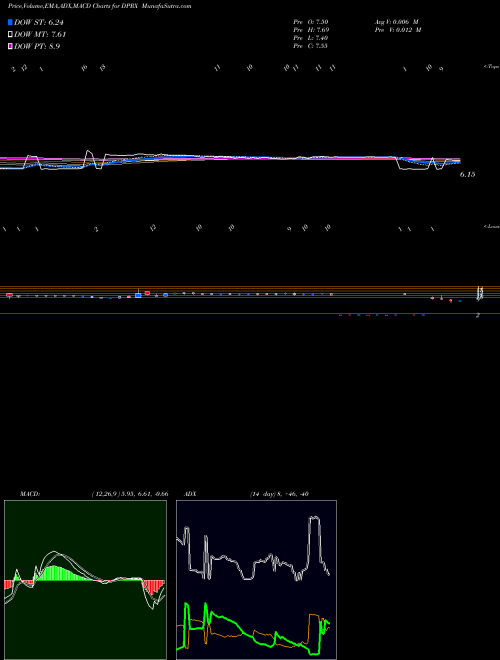
Task: Click the 'Pre H: 7.69' high value
Action: click(311, 30)
